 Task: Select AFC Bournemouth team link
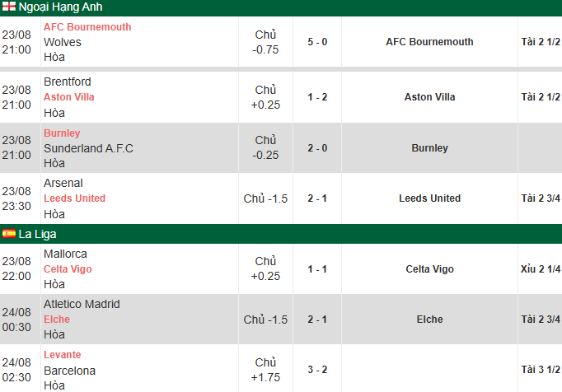[x=87, y=27]
